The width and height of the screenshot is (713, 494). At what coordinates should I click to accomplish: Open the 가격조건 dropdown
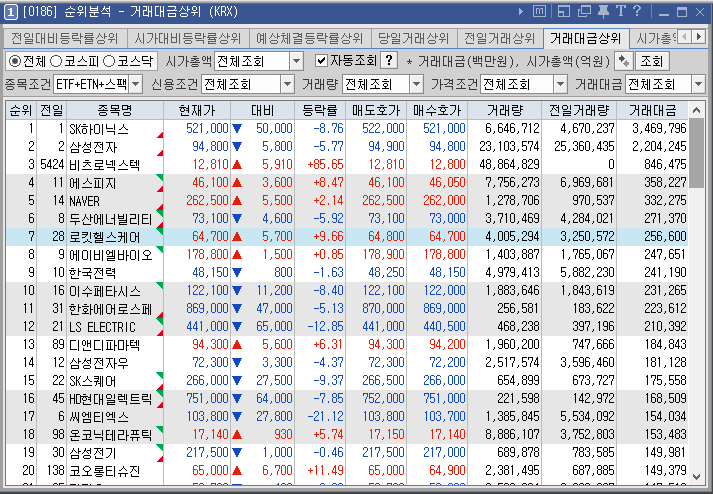coord(560,84)
